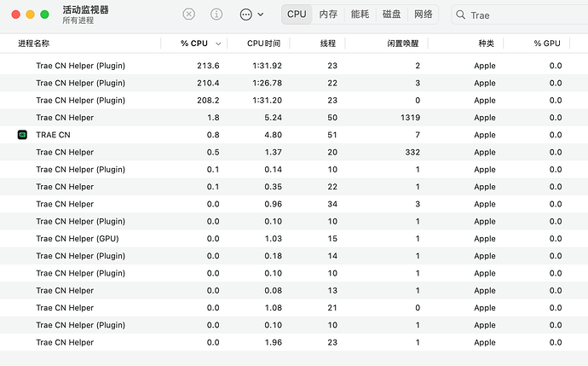Image resolution: width=588 pixels, height=366 pixels.
Task: Sort by % CPU column header
Action: [194, 44]
